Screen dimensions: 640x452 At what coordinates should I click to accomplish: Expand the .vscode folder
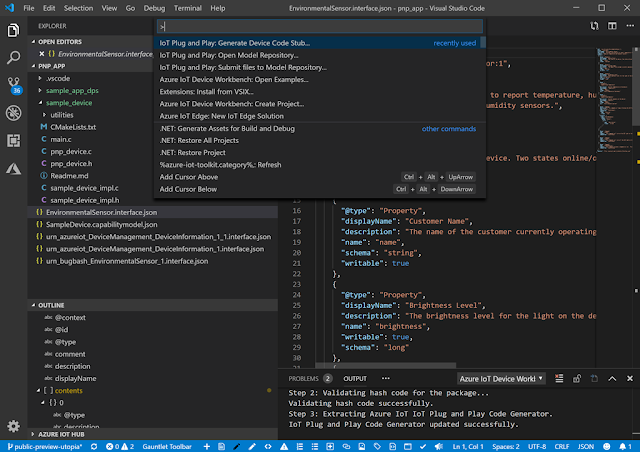[x=56, y=77]
